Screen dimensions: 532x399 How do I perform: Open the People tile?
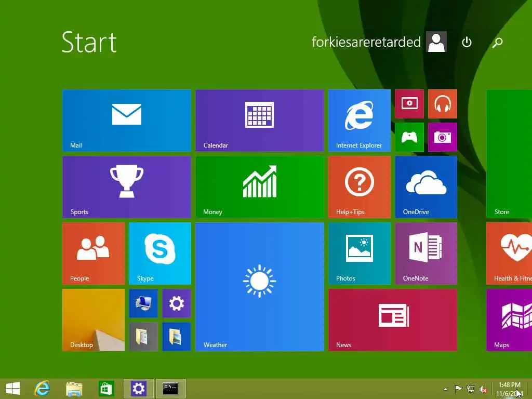[94, 254]
